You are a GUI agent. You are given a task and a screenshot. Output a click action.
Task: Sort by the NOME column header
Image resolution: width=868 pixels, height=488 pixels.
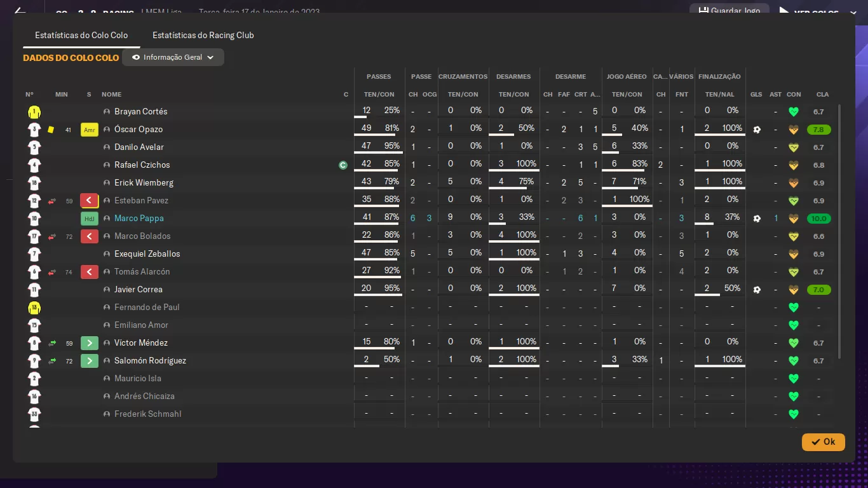coord(111,95)
